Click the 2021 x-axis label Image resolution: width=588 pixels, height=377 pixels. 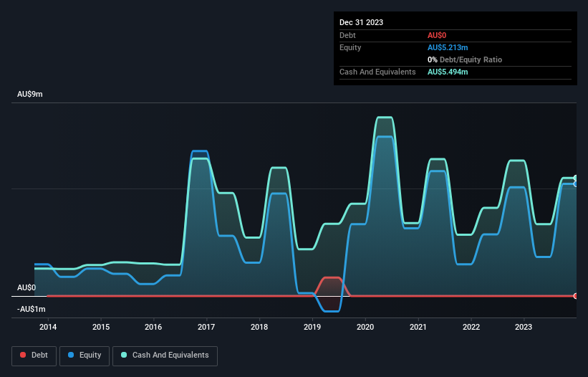pyautogui.click(x=418, y=327)
